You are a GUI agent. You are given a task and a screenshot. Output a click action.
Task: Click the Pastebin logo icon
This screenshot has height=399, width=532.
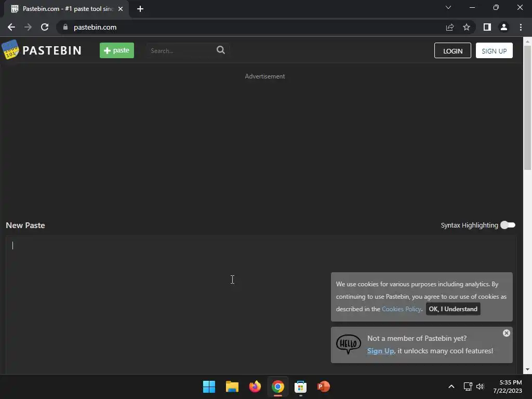pyautogui.click(x=10, y=50)
